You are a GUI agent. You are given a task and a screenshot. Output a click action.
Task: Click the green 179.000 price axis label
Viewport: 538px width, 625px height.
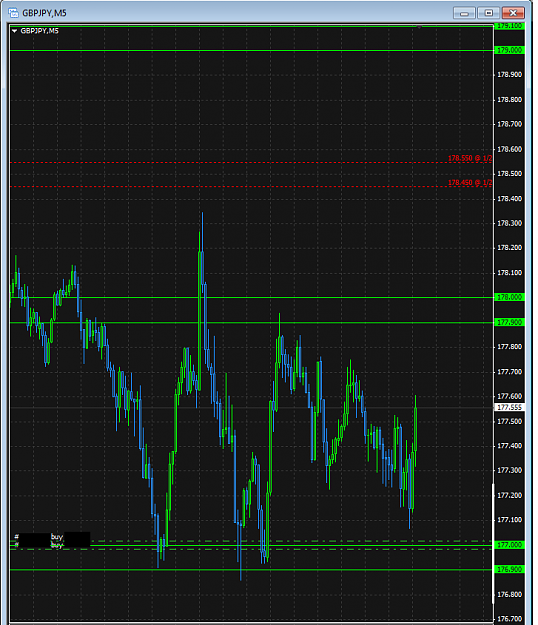coord(510,50)
